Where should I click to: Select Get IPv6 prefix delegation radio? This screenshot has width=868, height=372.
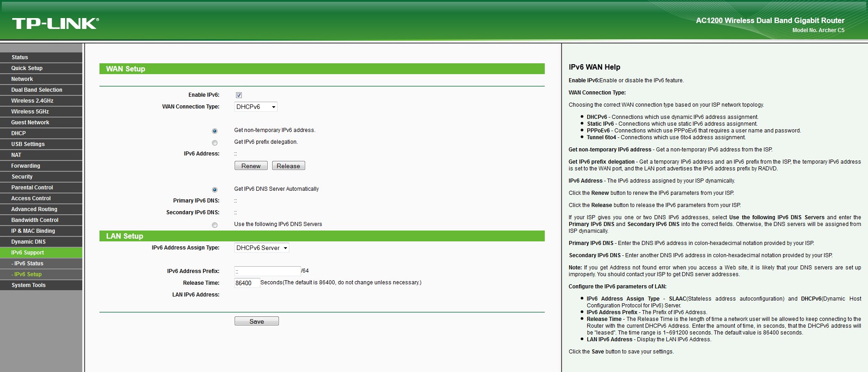(215, 143)
